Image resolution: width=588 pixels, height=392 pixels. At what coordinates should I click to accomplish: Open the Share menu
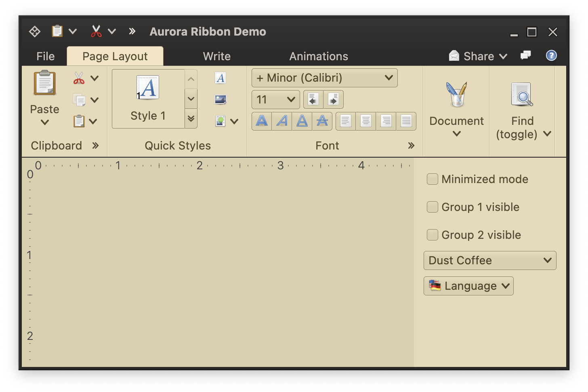[478, 56]
